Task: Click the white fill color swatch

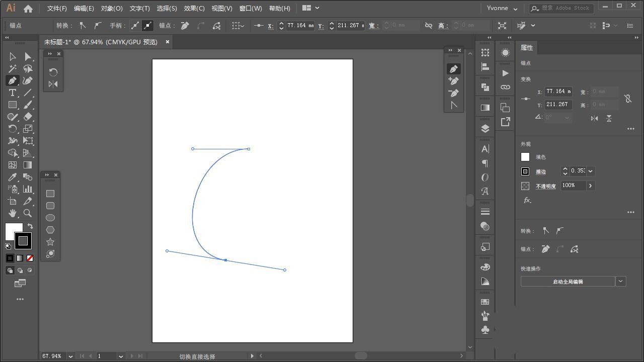Action: click(x=525, y=156)
